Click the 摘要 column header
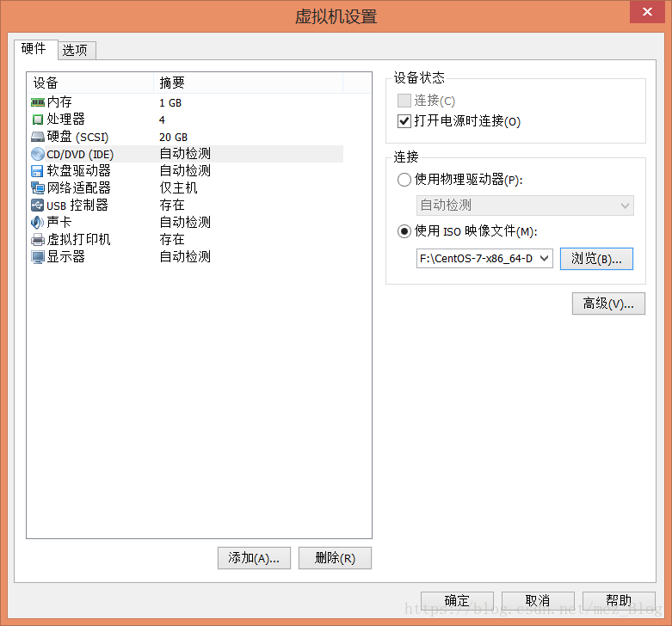 (249, 83)
